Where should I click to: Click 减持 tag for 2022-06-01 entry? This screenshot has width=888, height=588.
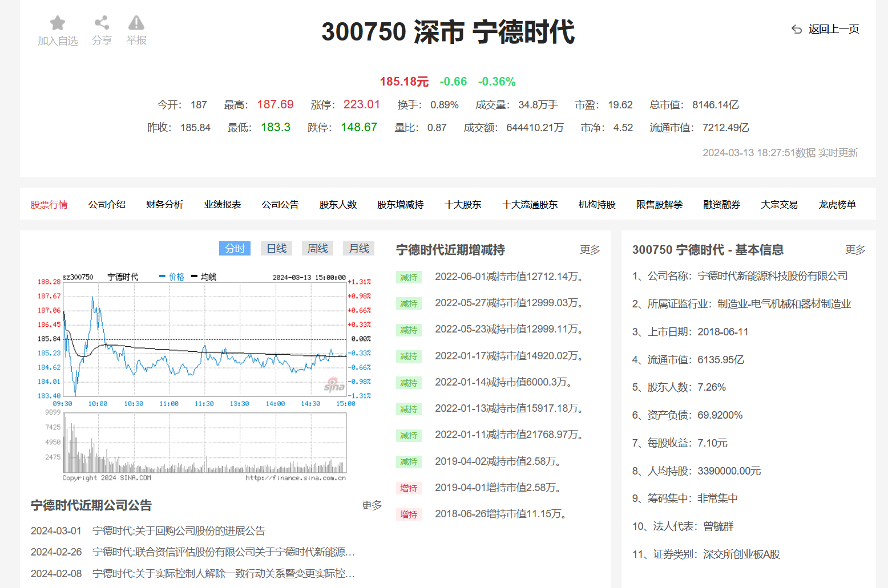[x=409, y=278]
